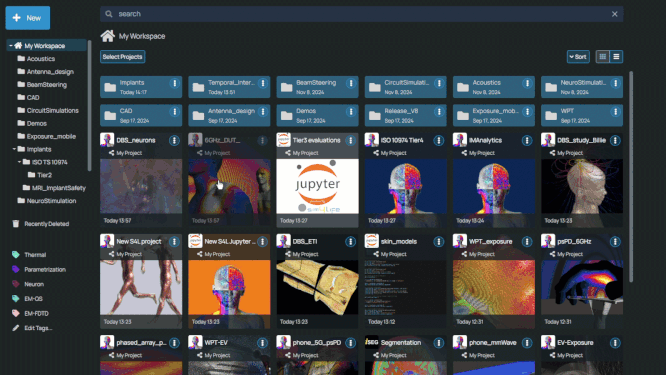Click the Select Projects button
666x375 pixels.
122,56
